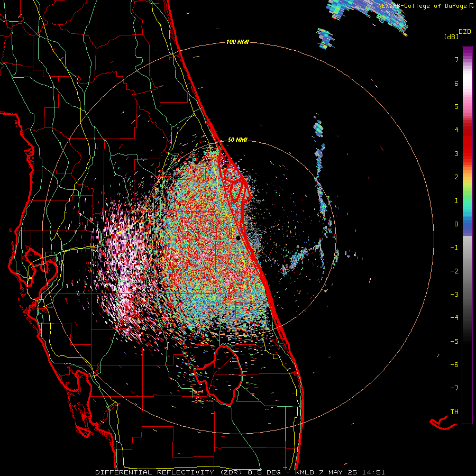Click the 1 value on the color scale
Screen dimensions: 476x476
[x=456, y=200]
